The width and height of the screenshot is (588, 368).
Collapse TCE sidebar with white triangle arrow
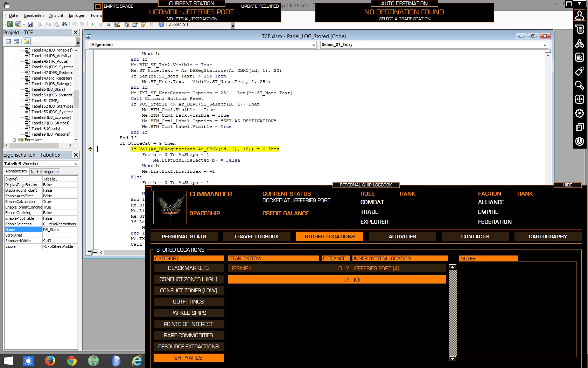tap(580, 4)
